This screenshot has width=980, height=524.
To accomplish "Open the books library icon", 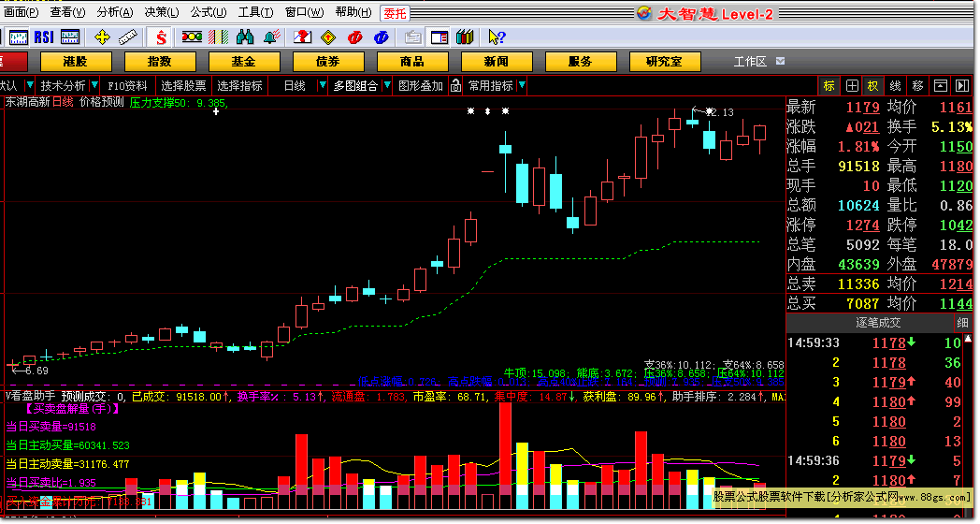I will tap(465, 37).
